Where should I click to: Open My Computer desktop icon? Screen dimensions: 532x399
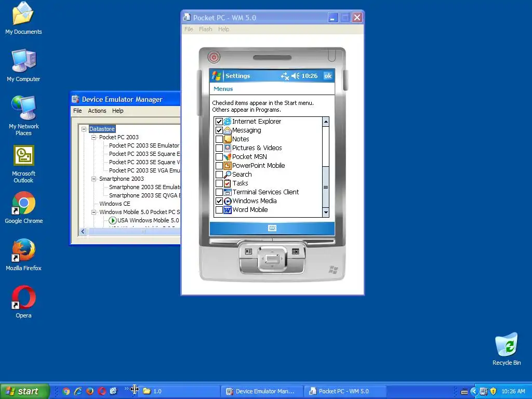tap(23, 65)
